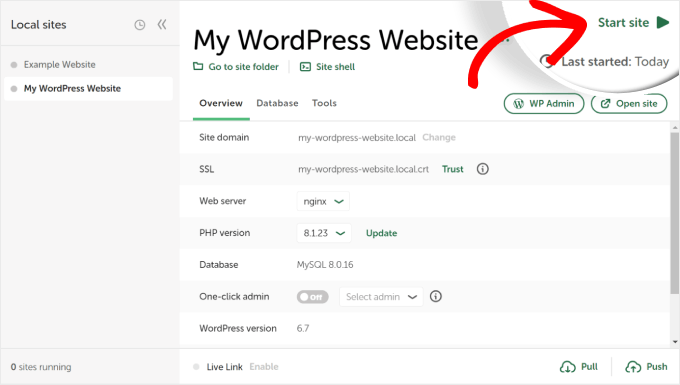
Task: Open the Select admin dropdown
Action: click(x=381, y=297)
